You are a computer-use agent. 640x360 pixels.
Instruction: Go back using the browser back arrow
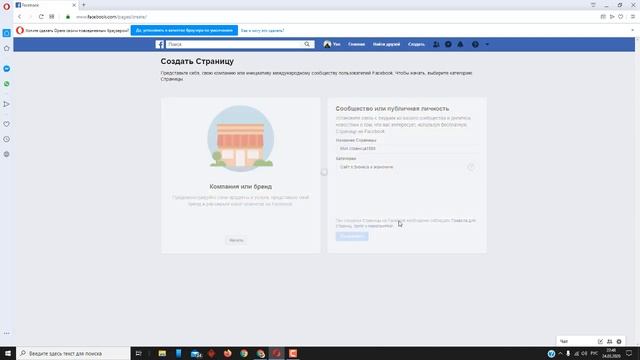[19, 17]
